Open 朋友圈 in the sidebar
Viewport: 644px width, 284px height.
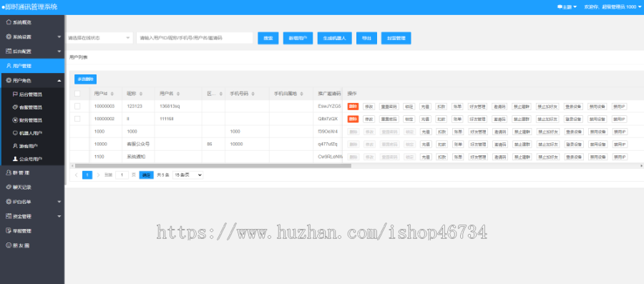point(32,245)
